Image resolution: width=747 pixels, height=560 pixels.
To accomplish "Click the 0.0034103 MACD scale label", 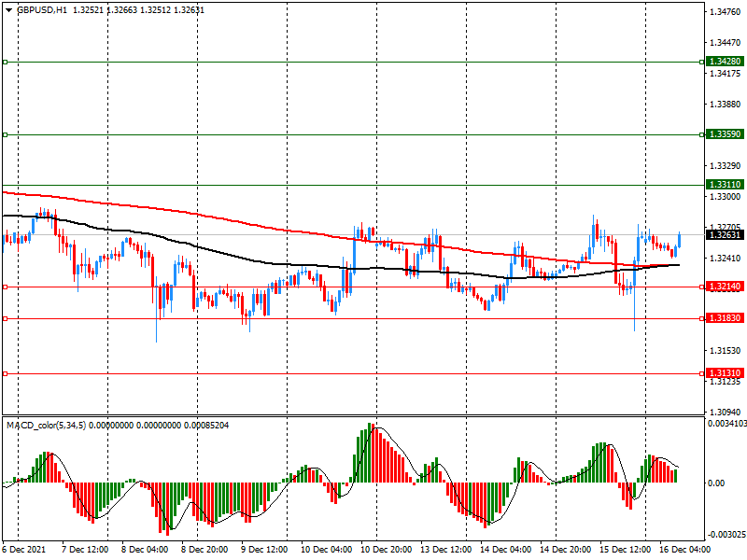I will tap(727, 424).
